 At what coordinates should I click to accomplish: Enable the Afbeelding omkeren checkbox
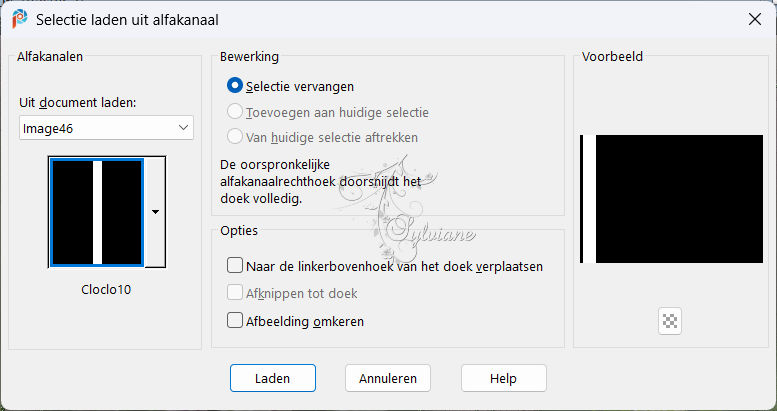click(x=235, y=321)
